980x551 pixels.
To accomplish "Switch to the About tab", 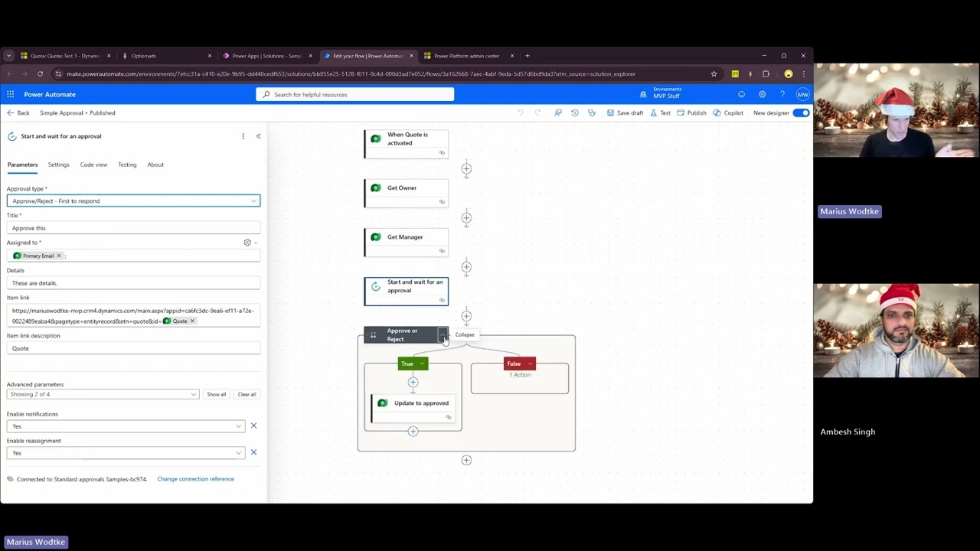I will point(155,165).
